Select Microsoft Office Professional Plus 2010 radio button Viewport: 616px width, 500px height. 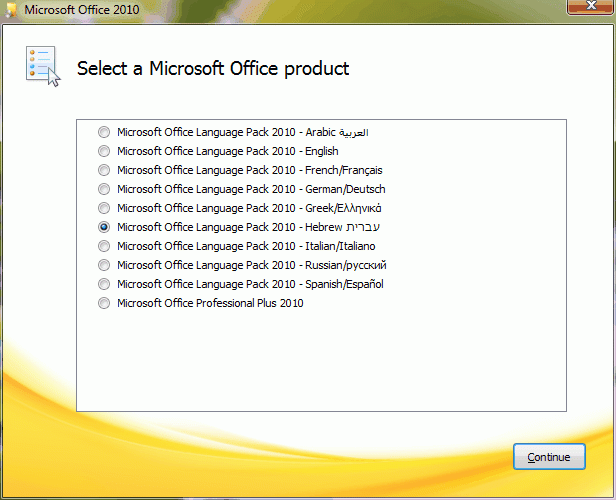tap(104, 303)
